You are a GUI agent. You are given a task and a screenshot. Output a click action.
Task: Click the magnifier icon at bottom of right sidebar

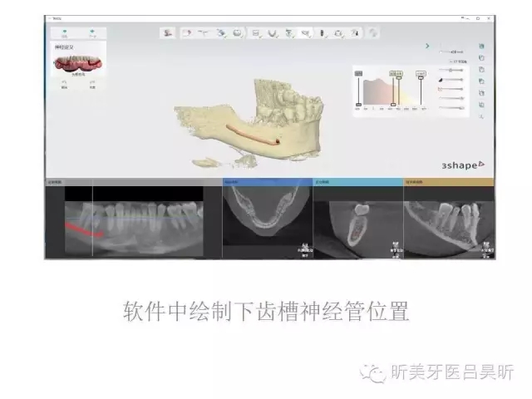coord(482,117)
